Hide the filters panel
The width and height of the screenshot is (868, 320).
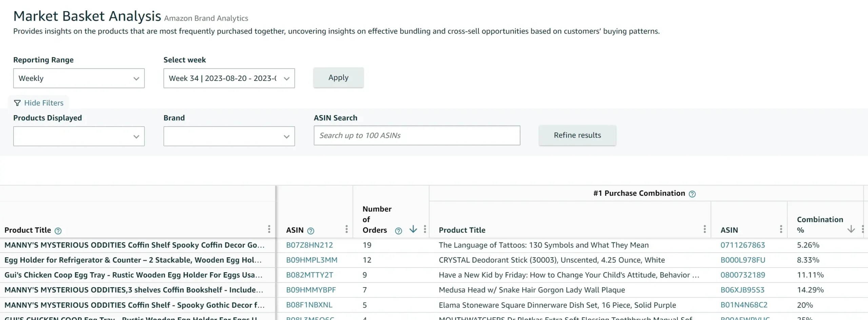[x=39, y=103]
